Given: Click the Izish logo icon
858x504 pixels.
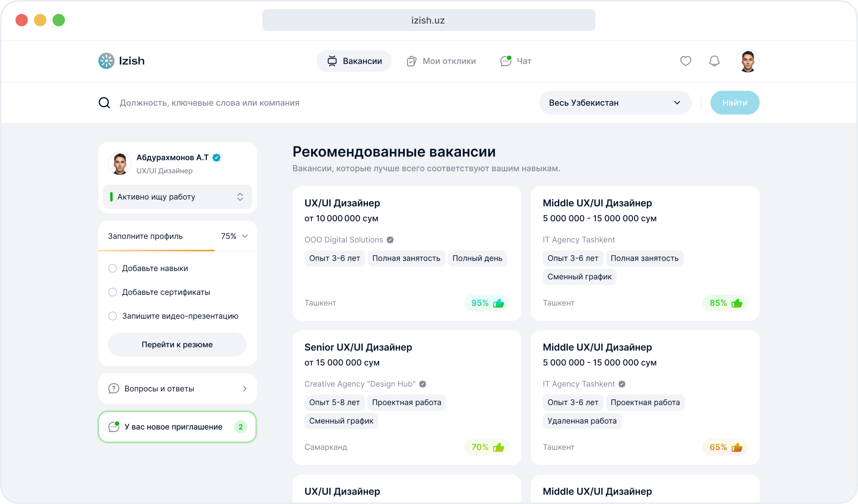Looking at the screenshot, I should click(106, 61).
